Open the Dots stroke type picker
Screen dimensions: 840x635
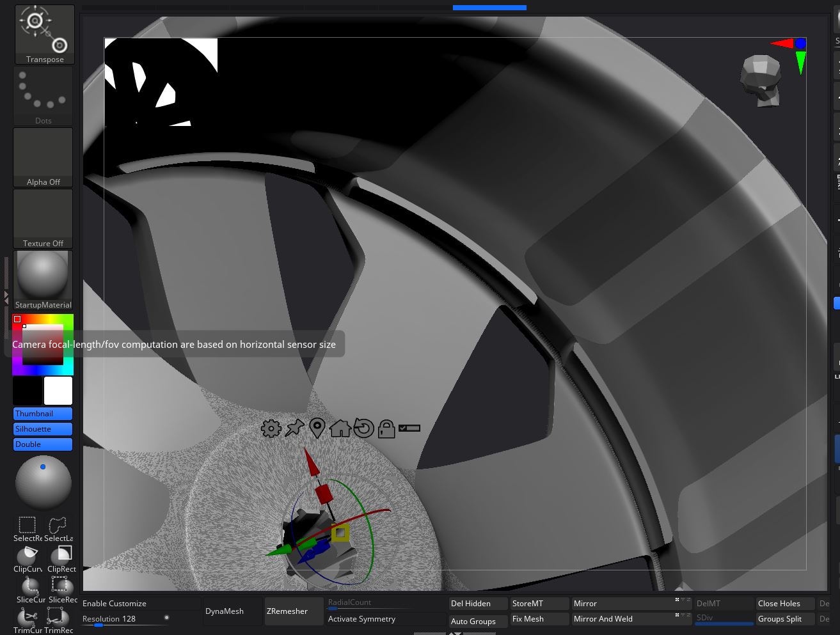point(43,95)
